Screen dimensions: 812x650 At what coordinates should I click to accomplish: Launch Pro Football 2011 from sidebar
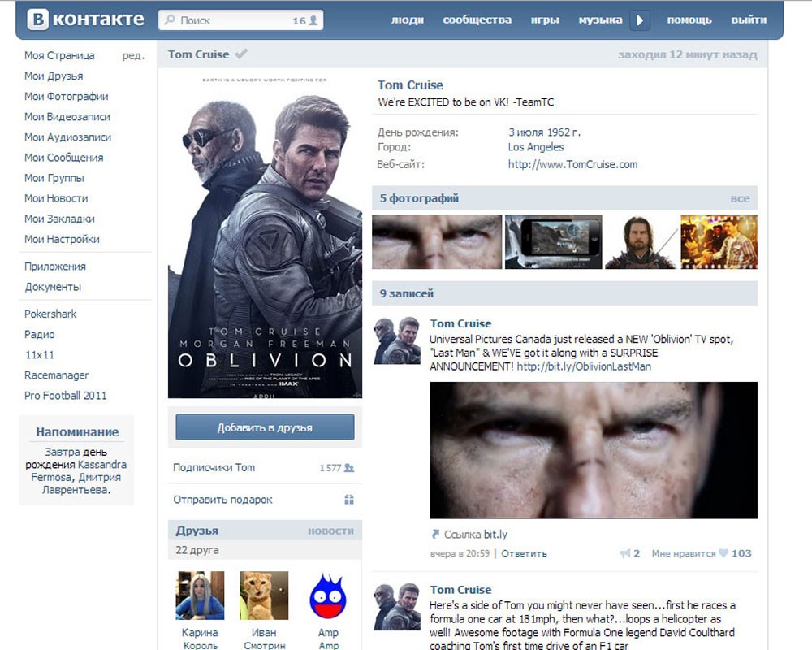coord(65,396)
